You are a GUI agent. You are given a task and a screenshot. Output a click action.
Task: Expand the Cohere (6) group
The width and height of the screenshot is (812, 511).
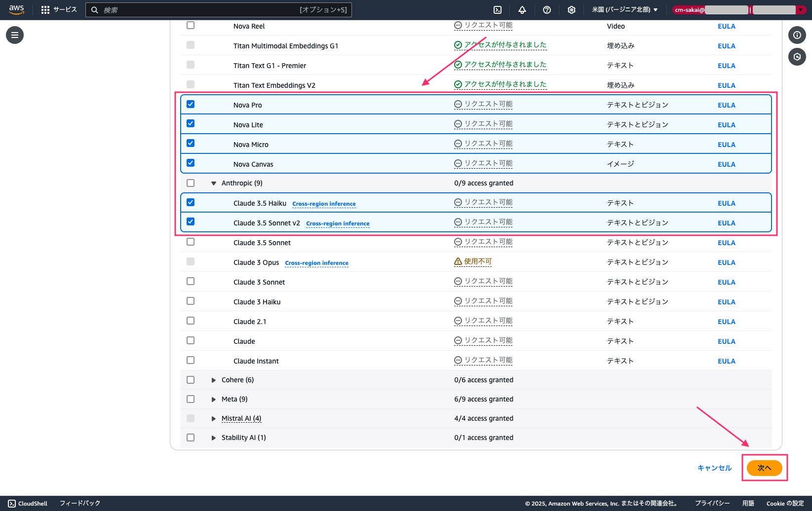point(214,380)
